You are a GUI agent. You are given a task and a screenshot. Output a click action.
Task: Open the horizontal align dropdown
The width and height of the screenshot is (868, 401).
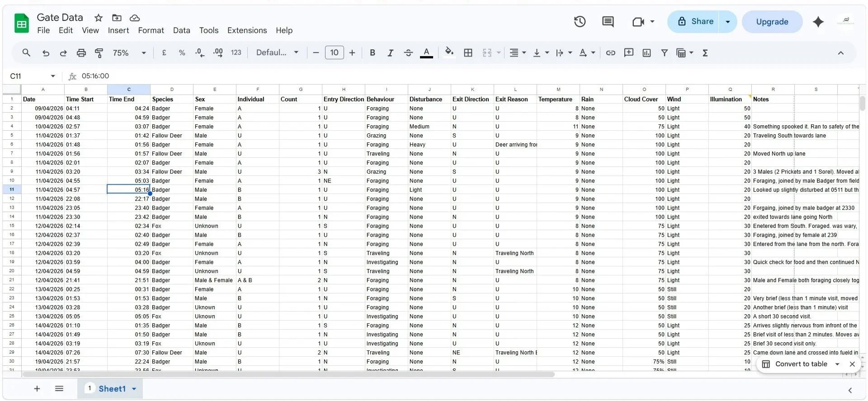(518, 53)
